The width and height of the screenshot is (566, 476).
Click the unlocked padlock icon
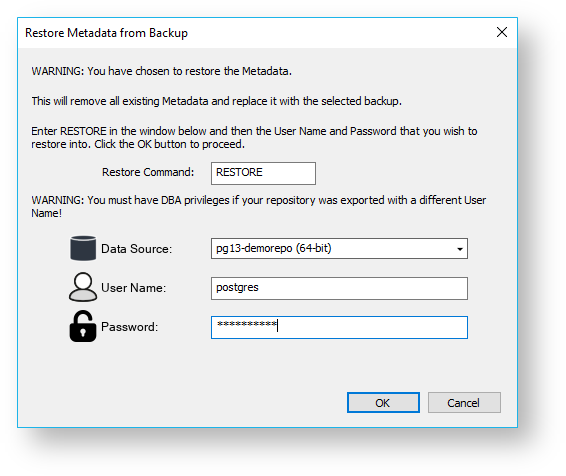tap(83, 326)
